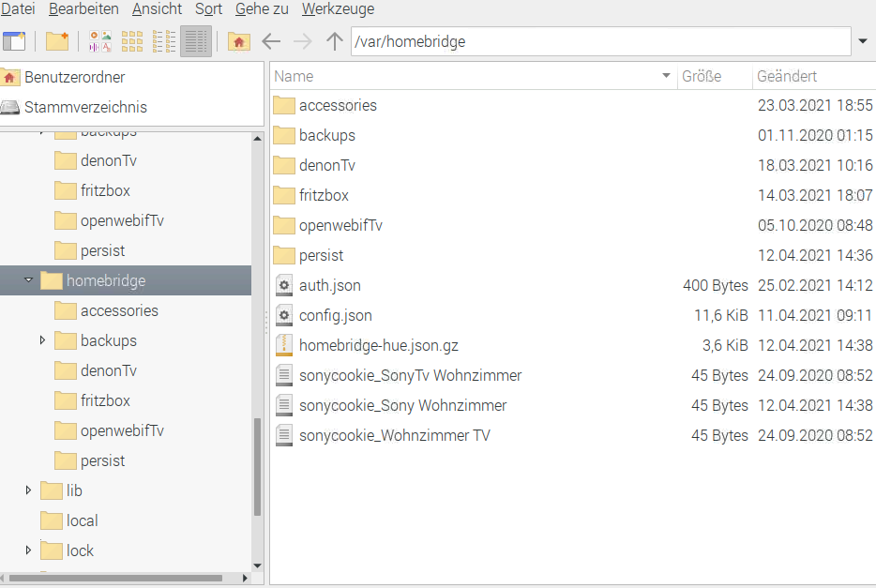Collapse the homebridge tree folder

[x=29, y=280]
